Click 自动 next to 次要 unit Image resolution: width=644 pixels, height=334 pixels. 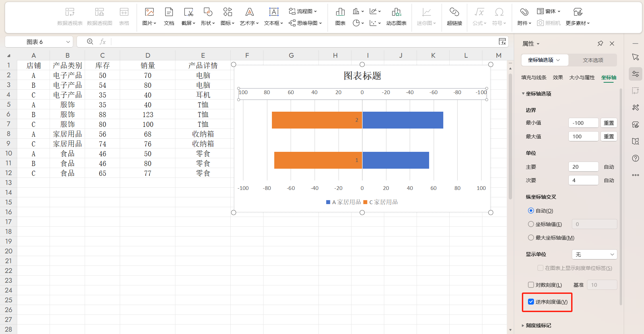[609, 180]
